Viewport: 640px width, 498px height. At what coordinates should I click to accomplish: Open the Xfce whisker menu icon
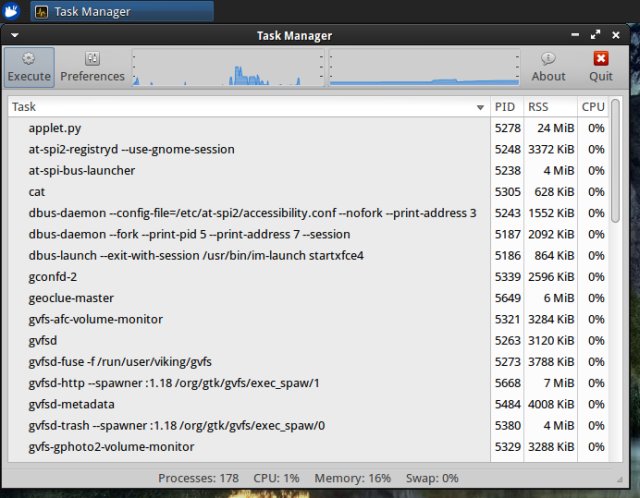coord(11,12)
